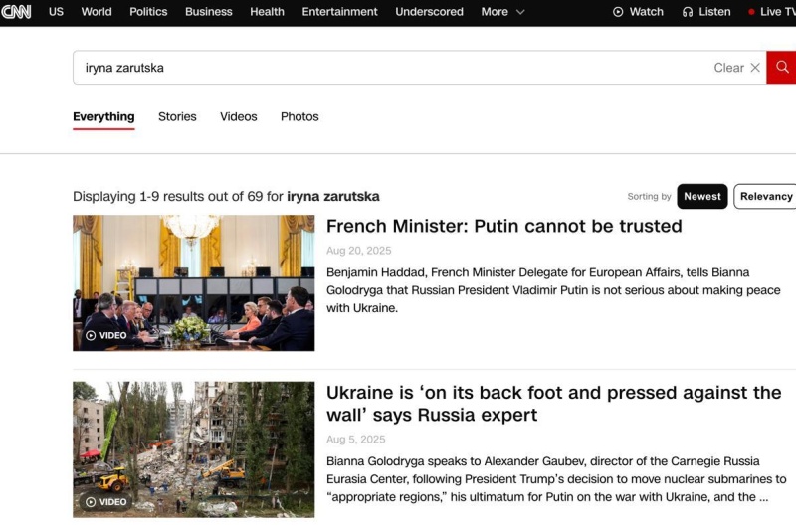Open 'Ukraine is on its back foot' headline
The height and width of the screenshot is (532, 796).
click(x=553, y=403)
